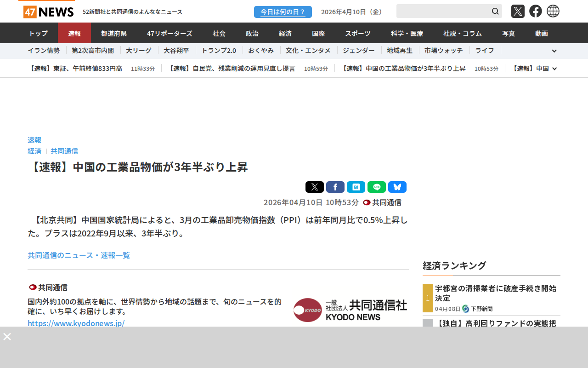Image resolution: width=588 pixels, height=368 pixels.
Task: Open 写真 nav tab
Action: point(509,33)
